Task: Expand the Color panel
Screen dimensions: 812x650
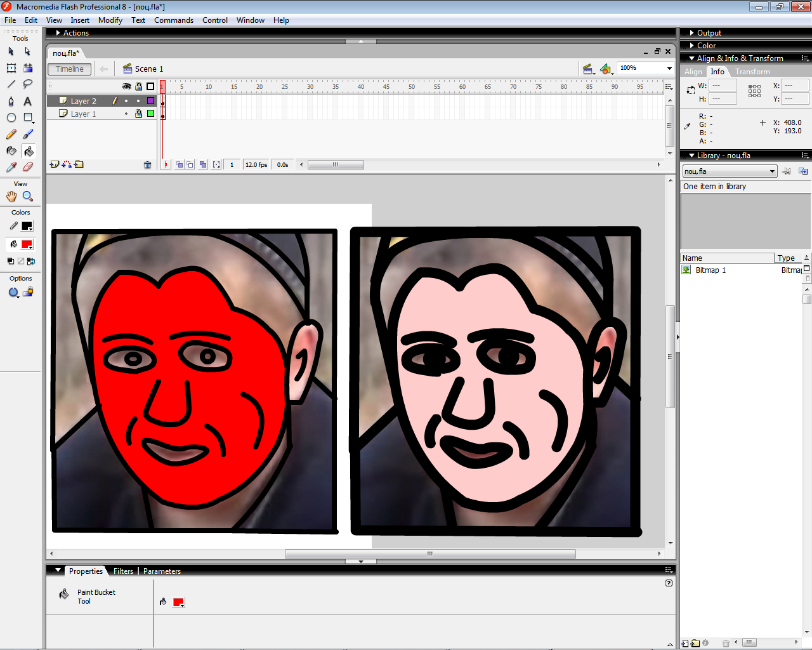Action: [706, 46]
